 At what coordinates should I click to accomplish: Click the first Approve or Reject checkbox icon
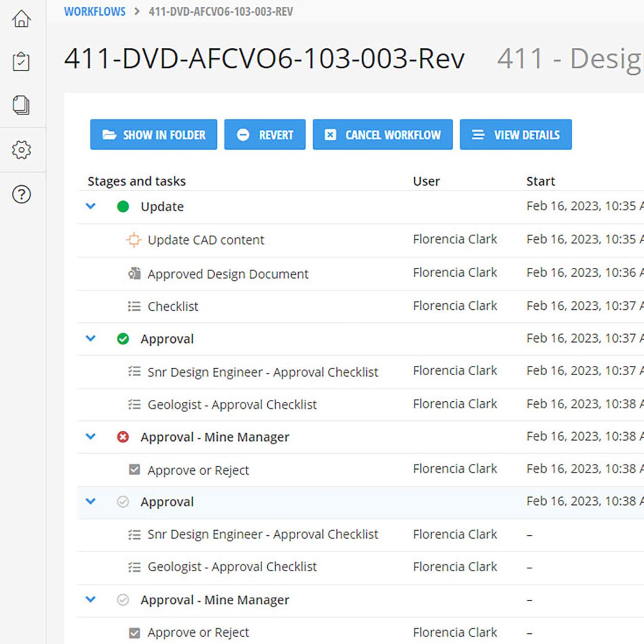click(x=134, y=470)
